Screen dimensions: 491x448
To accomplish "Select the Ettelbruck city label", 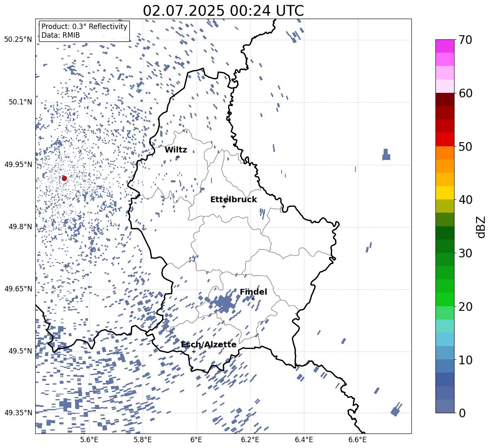I will point(233,200).
